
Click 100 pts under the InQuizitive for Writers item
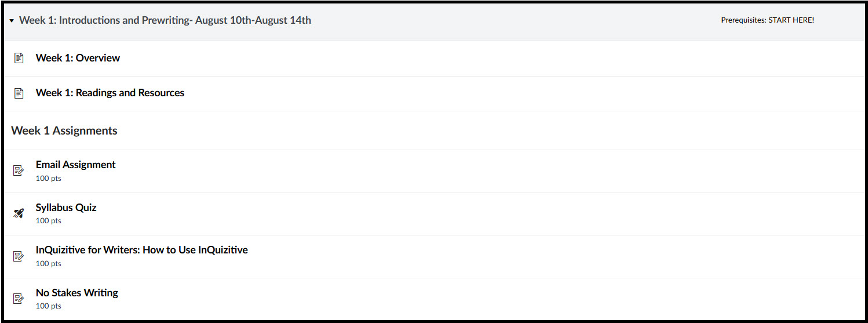pyautogui.click(x=49, y=264)
